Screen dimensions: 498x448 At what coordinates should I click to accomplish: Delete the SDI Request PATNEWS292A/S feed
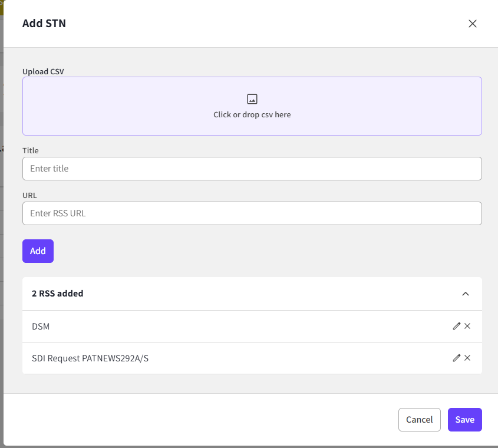tap(467, 358)
